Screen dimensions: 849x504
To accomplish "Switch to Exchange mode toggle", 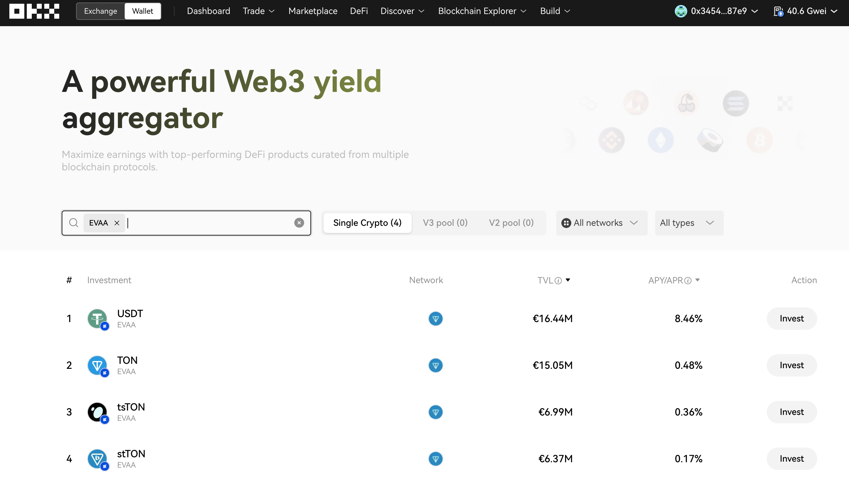I will click(x=101, y=11).
